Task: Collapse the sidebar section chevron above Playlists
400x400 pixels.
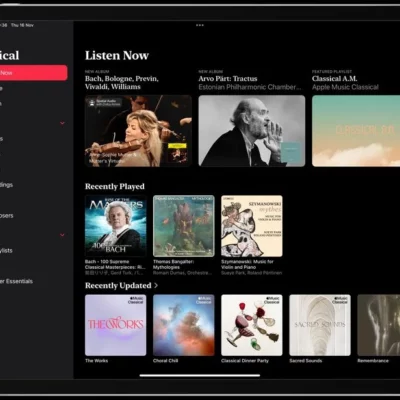Action: (x=62, y=235)
